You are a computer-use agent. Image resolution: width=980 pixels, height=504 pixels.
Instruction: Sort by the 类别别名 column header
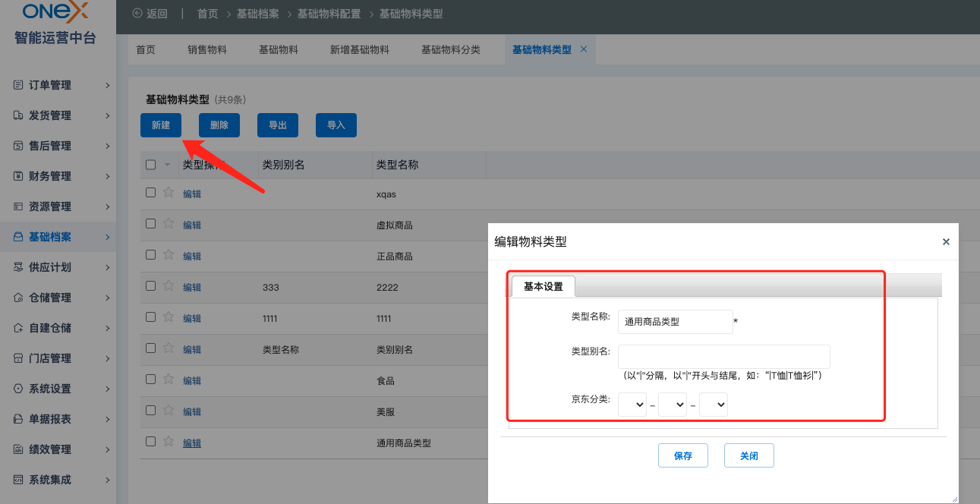[283, 165]
